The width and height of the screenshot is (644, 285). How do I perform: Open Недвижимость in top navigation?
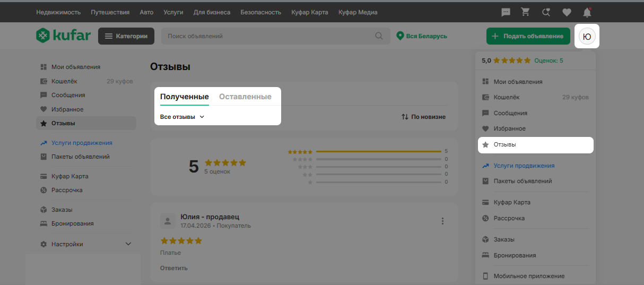pyautogui.click(x=58, y=12)
